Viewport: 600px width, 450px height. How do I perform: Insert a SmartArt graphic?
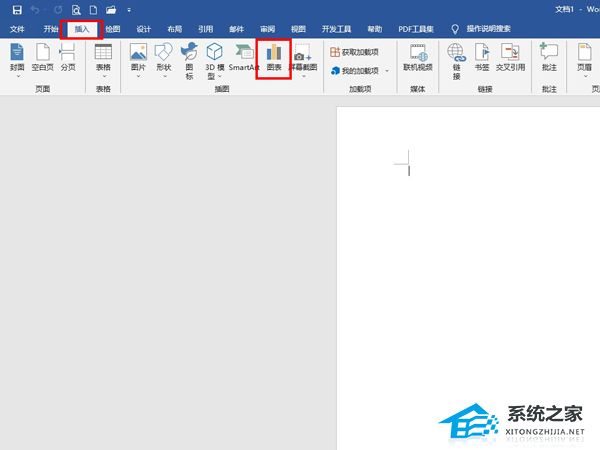pos(243,57)
